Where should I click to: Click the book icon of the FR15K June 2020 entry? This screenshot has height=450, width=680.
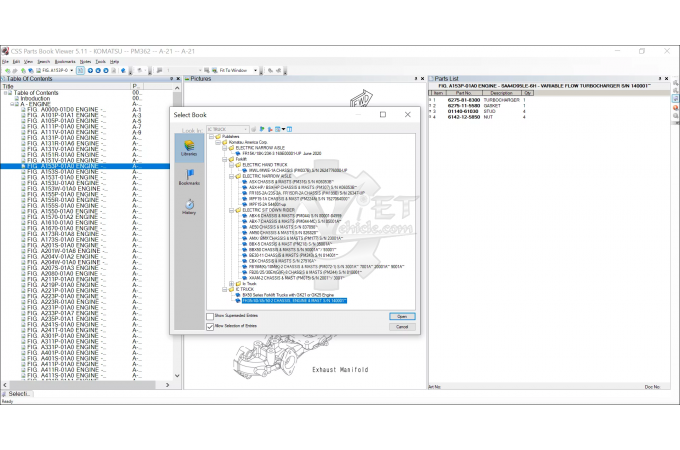[238, 153]
